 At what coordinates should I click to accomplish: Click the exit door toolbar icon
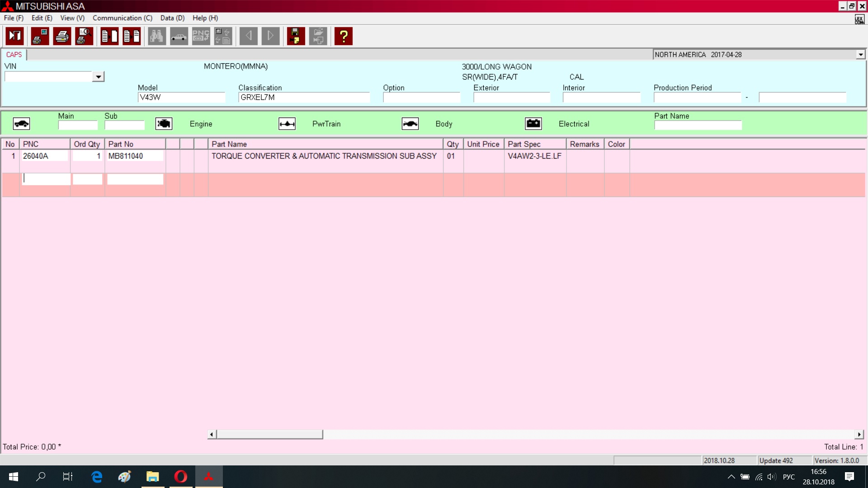[15, 36]
